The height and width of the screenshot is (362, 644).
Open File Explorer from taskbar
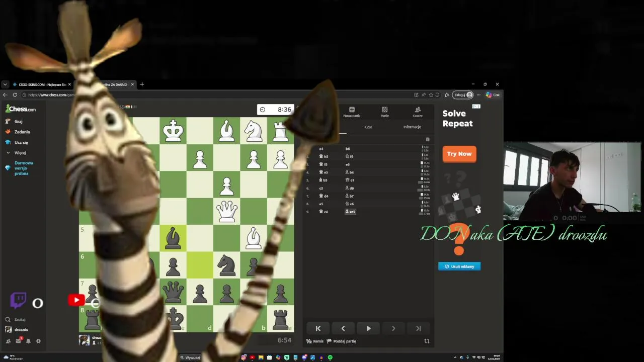261,357
